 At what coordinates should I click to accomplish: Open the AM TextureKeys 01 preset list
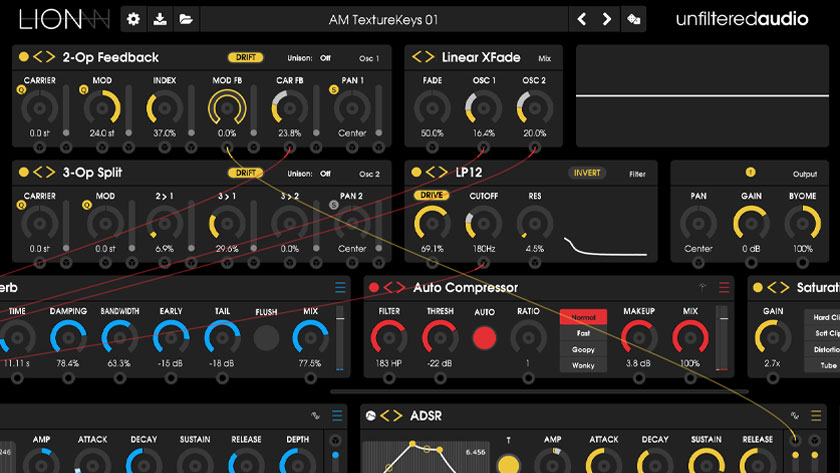[383, 19]
